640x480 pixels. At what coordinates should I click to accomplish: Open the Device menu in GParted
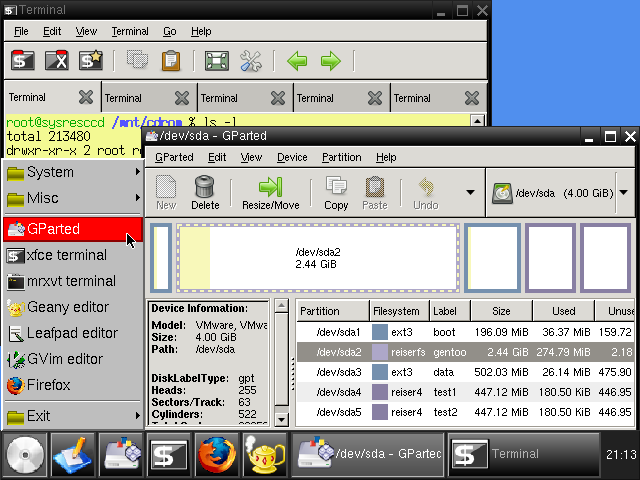point(292,157)
